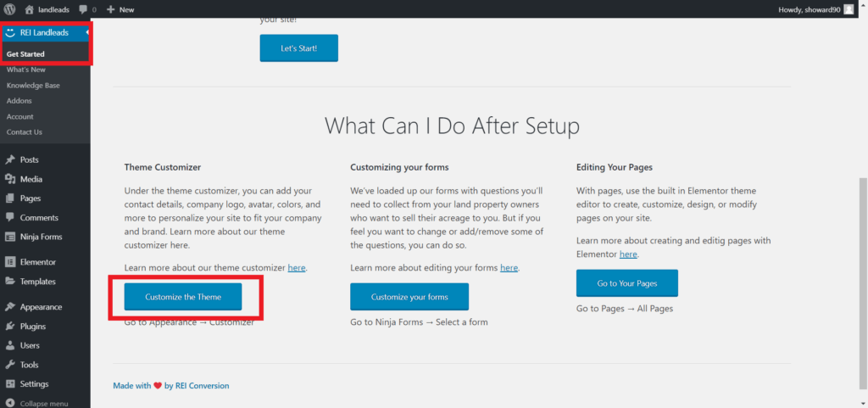Viewport: 868px width, 408px height.
Task: Click the Customize the Theme button
Action: tap(183, 297)
